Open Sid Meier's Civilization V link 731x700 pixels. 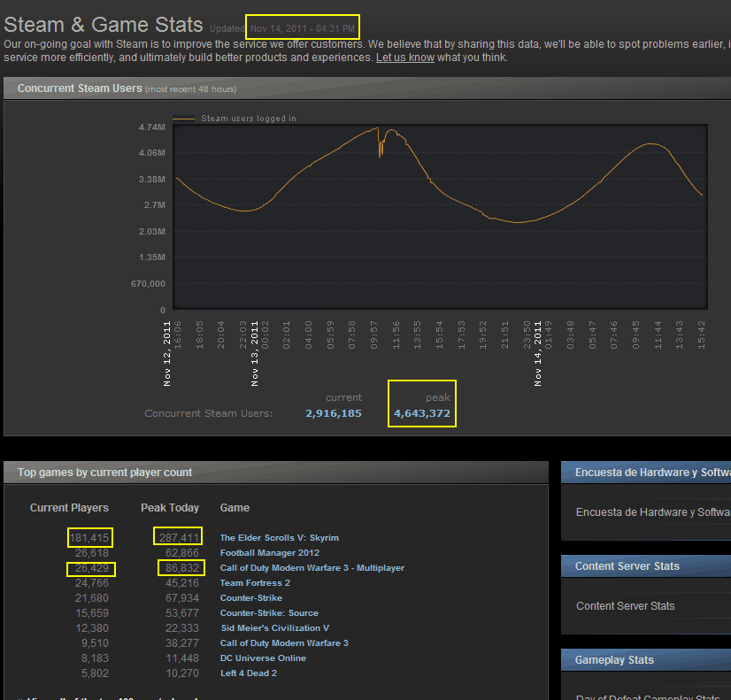pos(274,628)
